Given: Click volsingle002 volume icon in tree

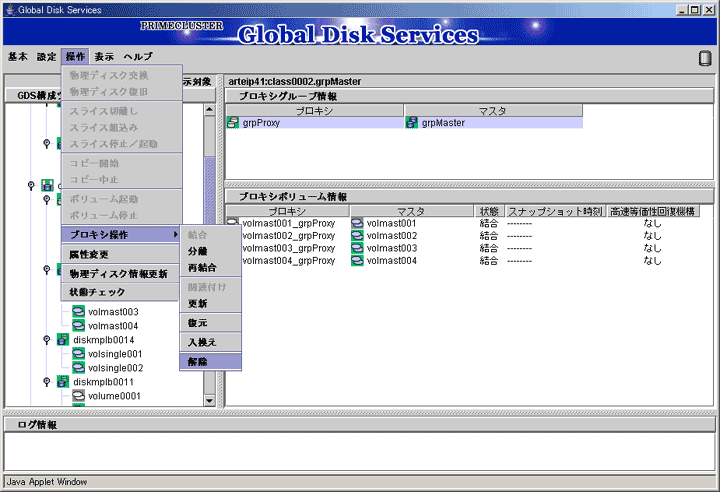Looking at the screenshot, I should coord(79,368).
